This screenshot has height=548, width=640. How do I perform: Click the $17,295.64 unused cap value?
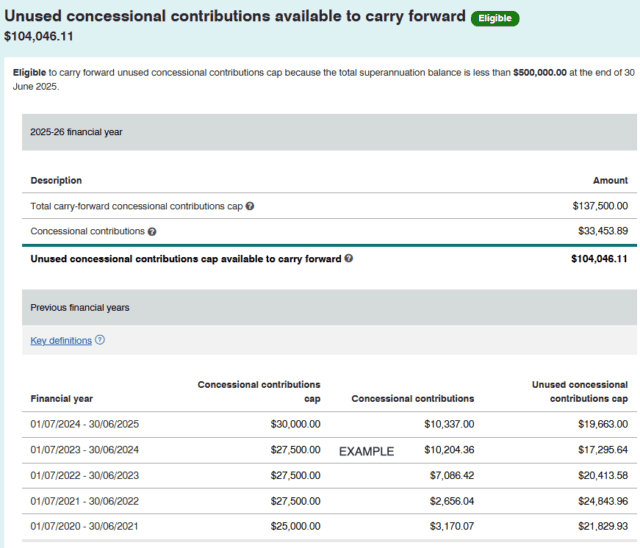pos(603,450)
